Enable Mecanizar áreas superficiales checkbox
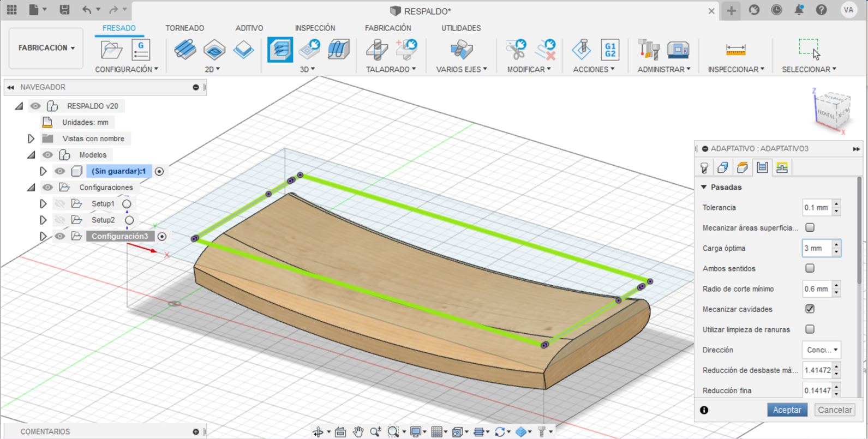Screen dimensions: 868x439 (810, 227)
